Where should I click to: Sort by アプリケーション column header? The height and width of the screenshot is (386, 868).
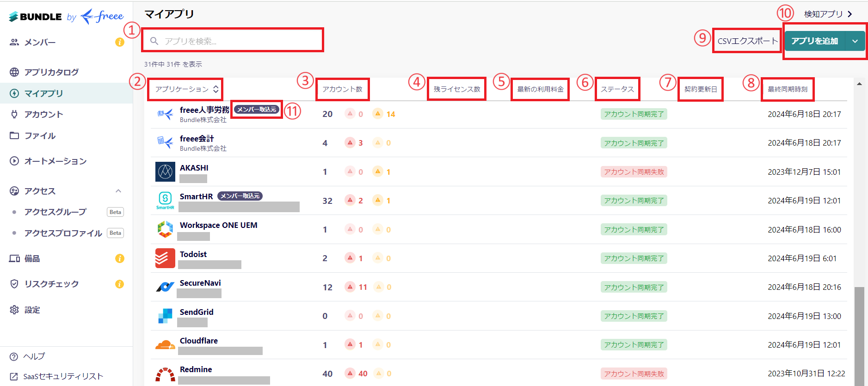(x=187, y=89)
